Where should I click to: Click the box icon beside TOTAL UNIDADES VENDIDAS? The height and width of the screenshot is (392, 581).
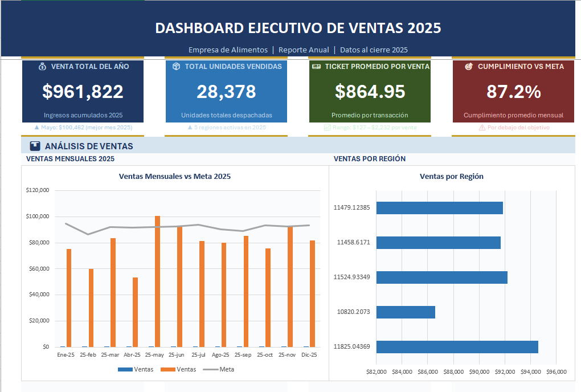177,66
